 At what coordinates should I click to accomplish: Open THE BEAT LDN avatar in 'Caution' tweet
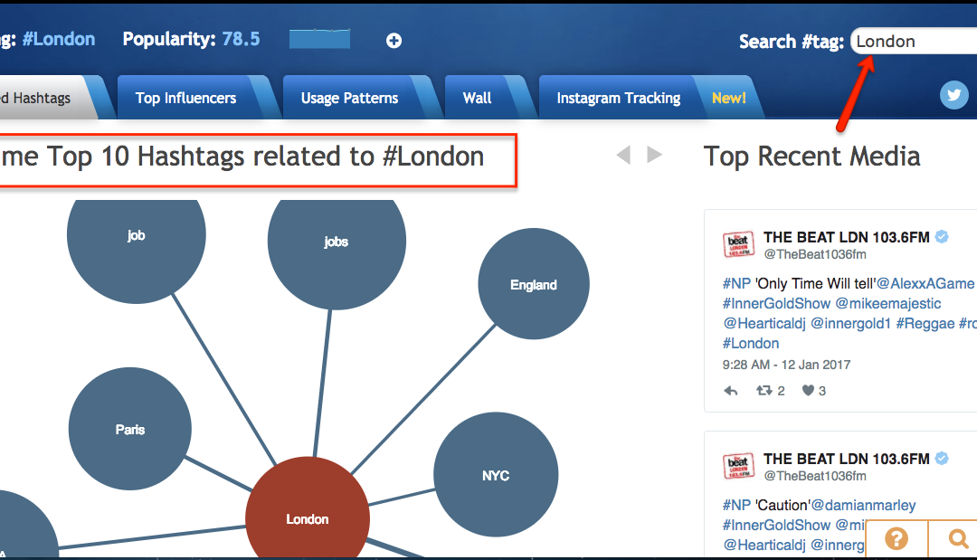coord(738,466)
